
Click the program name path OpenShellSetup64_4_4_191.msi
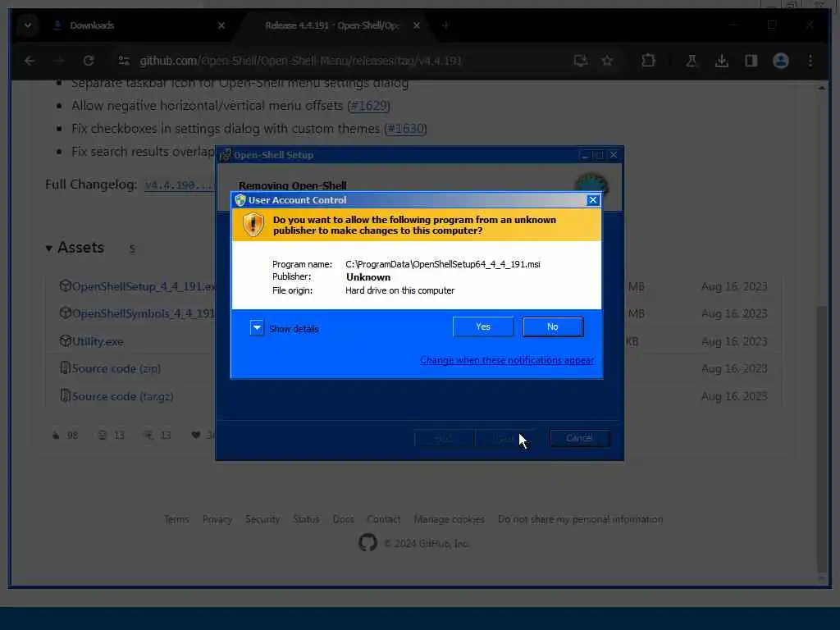pos(442,264)
